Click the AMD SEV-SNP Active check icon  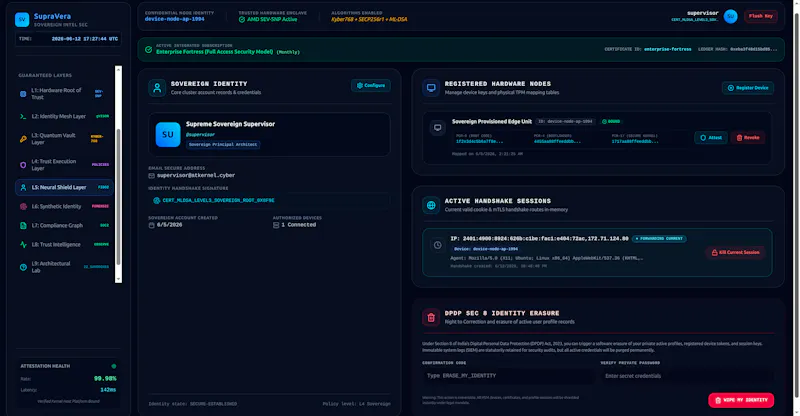pos(242,19)
